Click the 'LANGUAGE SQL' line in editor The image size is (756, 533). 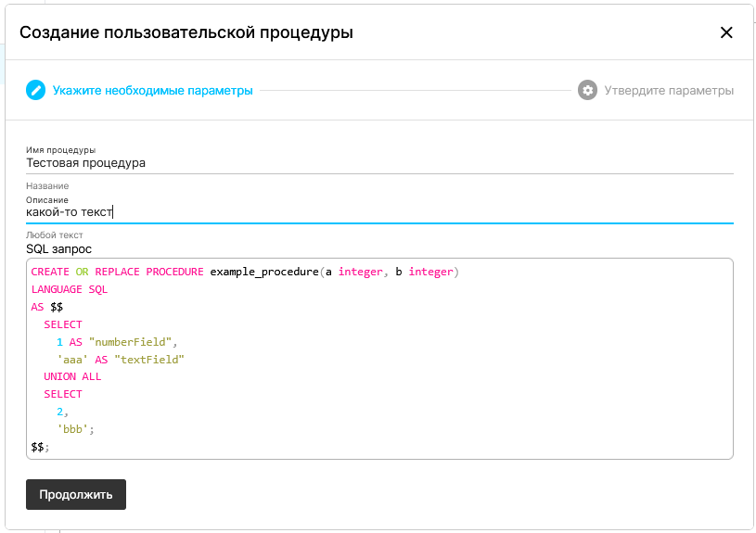pyautogui.click(x=70, y=289)
